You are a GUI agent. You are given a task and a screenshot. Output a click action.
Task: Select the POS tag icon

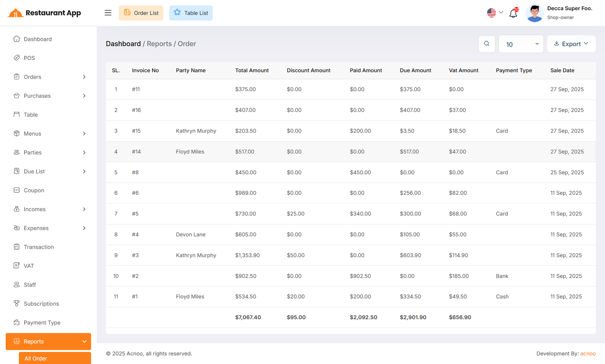tap(17, 58)
